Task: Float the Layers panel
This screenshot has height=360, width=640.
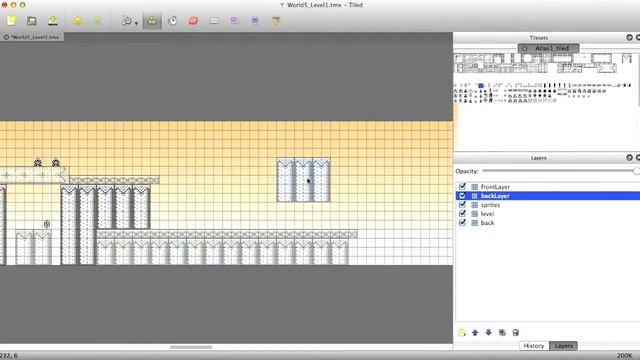Action: tap(629, 158)
